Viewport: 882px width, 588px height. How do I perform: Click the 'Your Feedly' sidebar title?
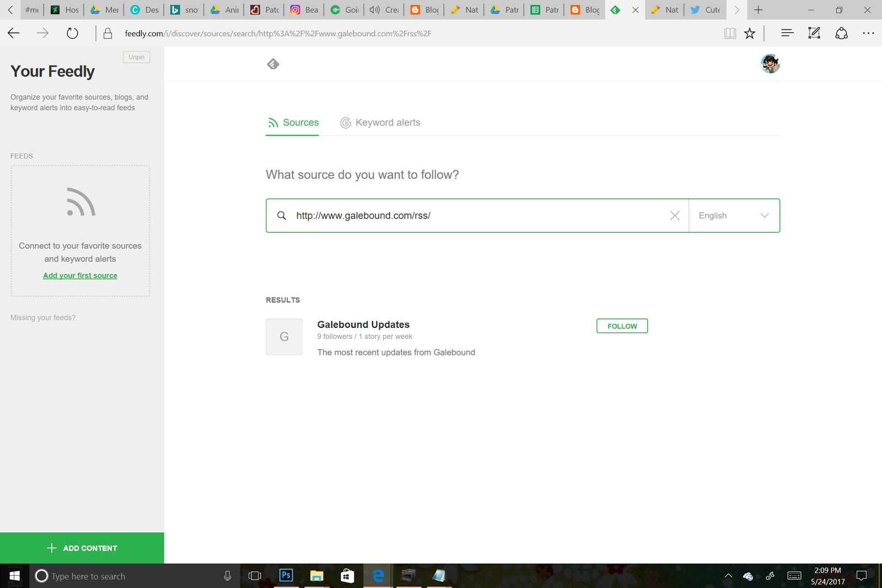click(52, 72)
